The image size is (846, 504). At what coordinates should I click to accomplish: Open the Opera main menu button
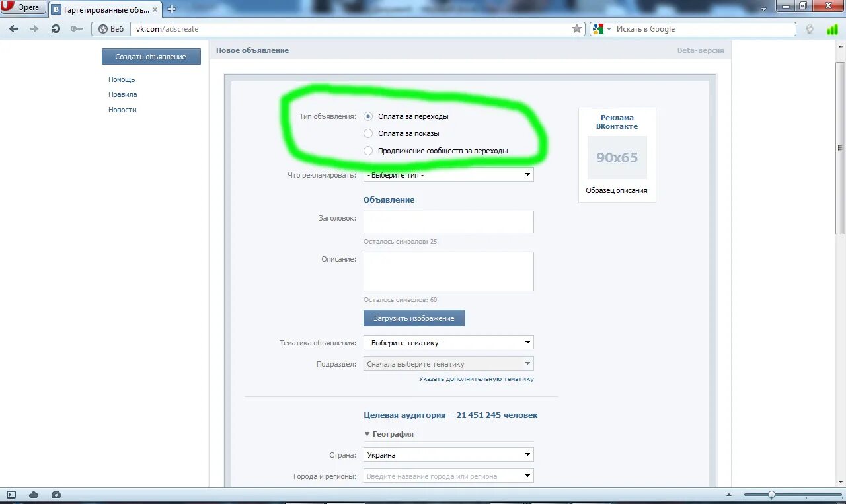point(23,7)
